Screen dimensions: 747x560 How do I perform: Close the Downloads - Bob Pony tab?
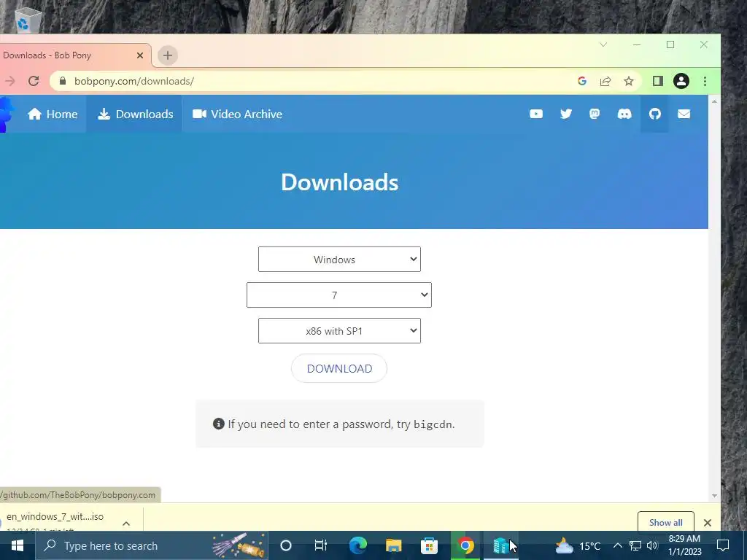click(x=139, y=55)
